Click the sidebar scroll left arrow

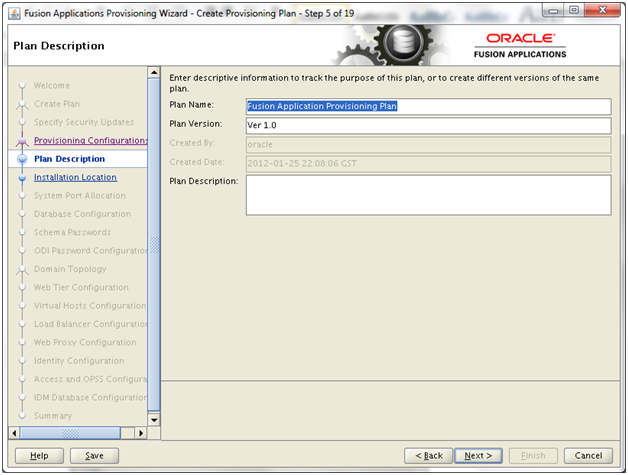(14, 433)
